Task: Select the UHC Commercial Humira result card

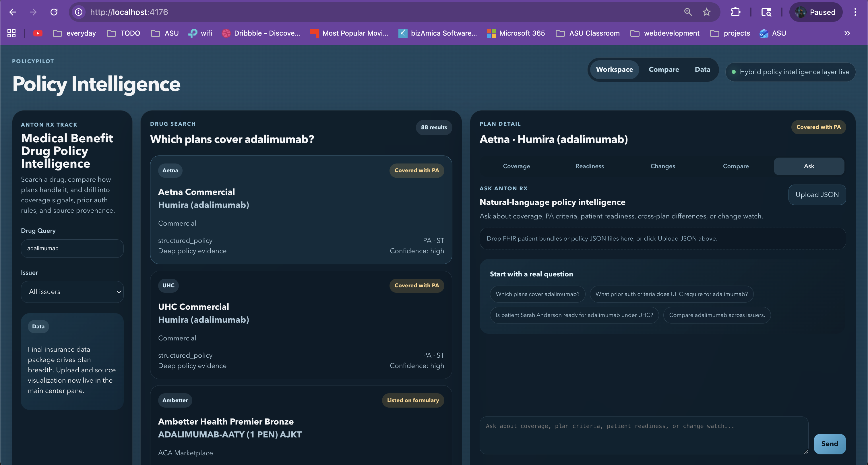Action: [x=301, y=325]
